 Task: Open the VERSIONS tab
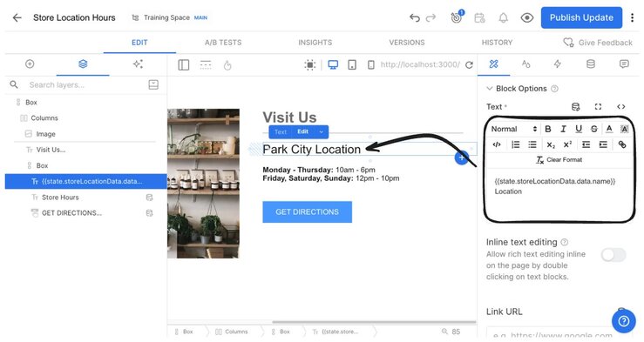click(x=407, y=43)
